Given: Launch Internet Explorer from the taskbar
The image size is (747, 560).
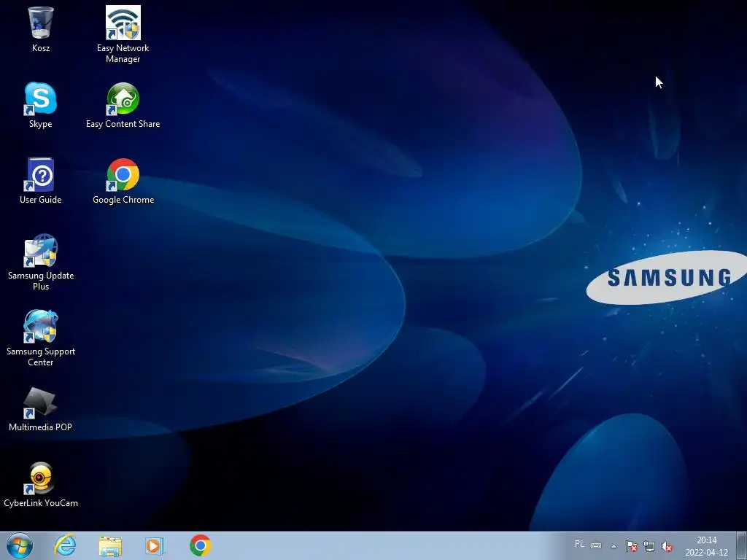Looking at the screenshot, I should coord(65,545).
